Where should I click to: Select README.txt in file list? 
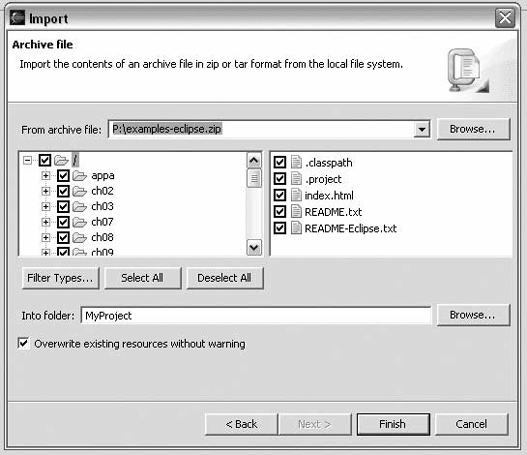333,212
